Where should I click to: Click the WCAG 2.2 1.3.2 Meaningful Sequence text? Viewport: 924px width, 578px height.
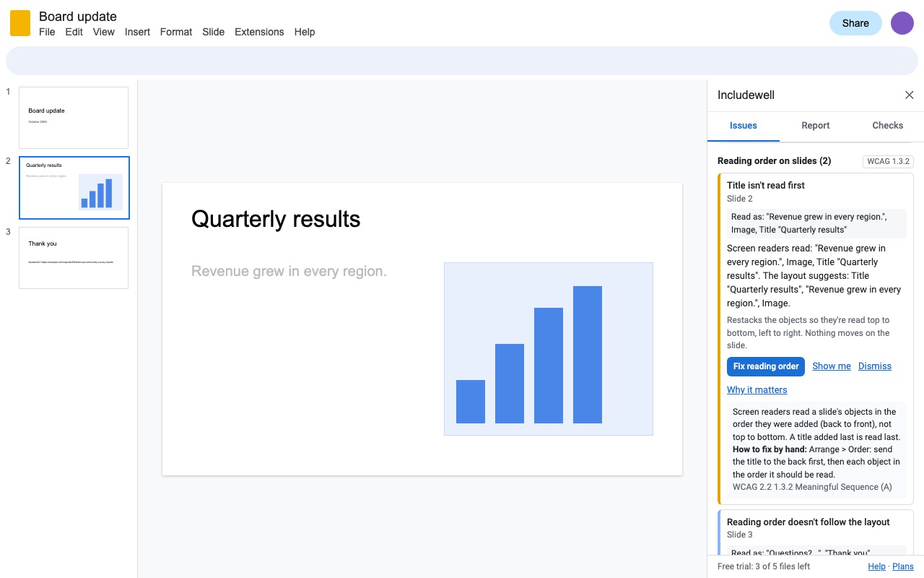(812, 487)
